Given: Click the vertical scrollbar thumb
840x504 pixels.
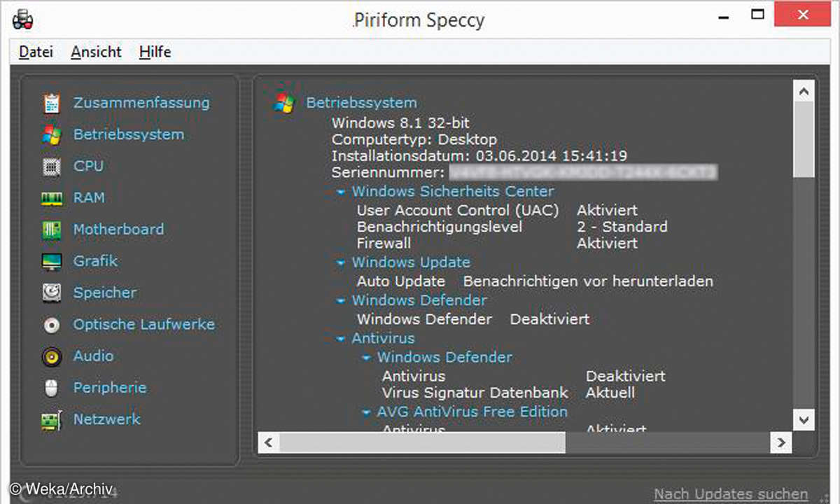Looking at the screenshot, I should pyautogui.click(x=804, y=140).
